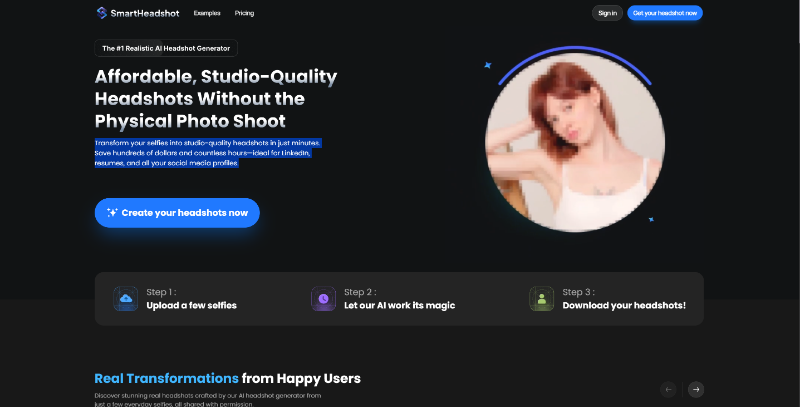Click the clock icon for Step 2

point(323,299)
